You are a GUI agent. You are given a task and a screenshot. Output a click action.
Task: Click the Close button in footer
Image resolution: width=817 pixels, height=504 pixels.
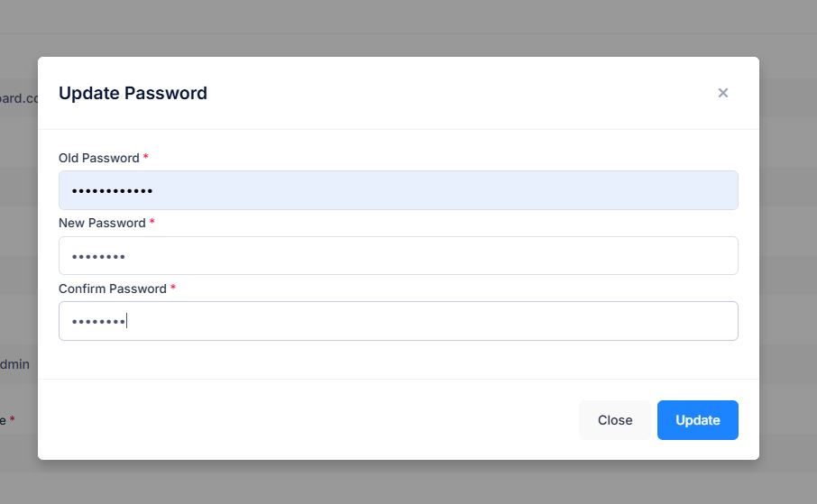pyautogui.click(x=615, y=420)
